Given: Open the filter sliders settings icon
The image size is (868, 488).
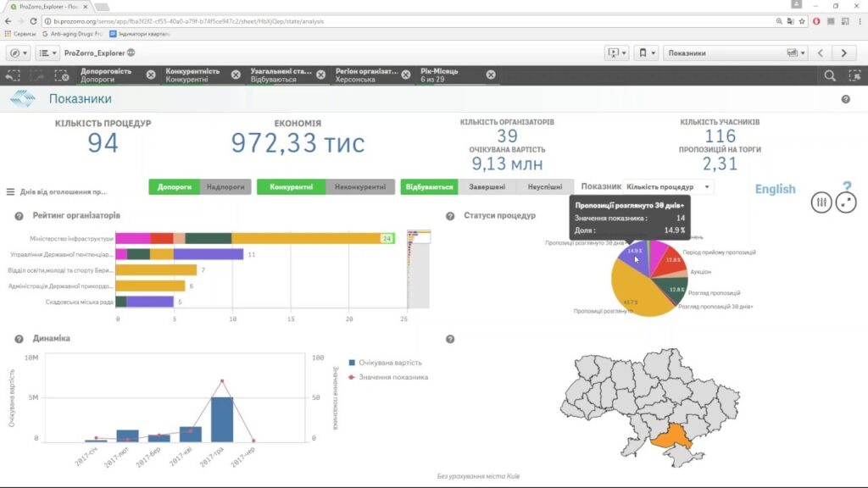Looking at the screenshot, I should coord(821,202).
